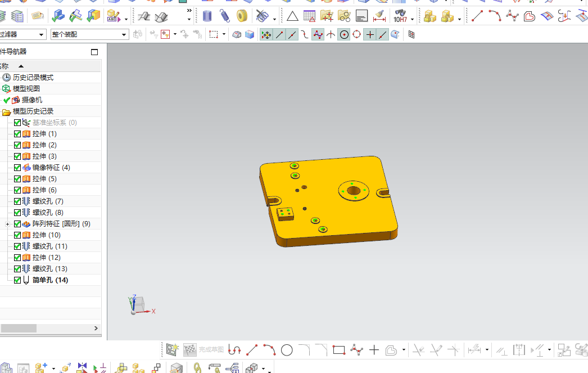This screenshot has height=373, width=588.
Task: Toggle the enable snap points button
Action: click(x=266, y=34)
